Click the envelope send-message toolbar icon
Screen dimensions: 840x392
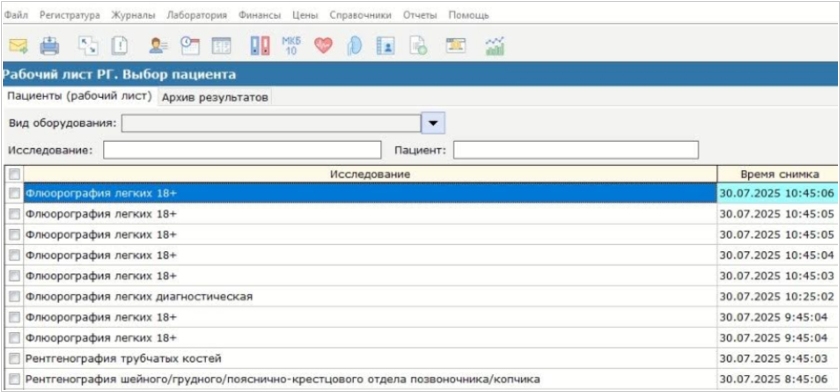(18, 46)
